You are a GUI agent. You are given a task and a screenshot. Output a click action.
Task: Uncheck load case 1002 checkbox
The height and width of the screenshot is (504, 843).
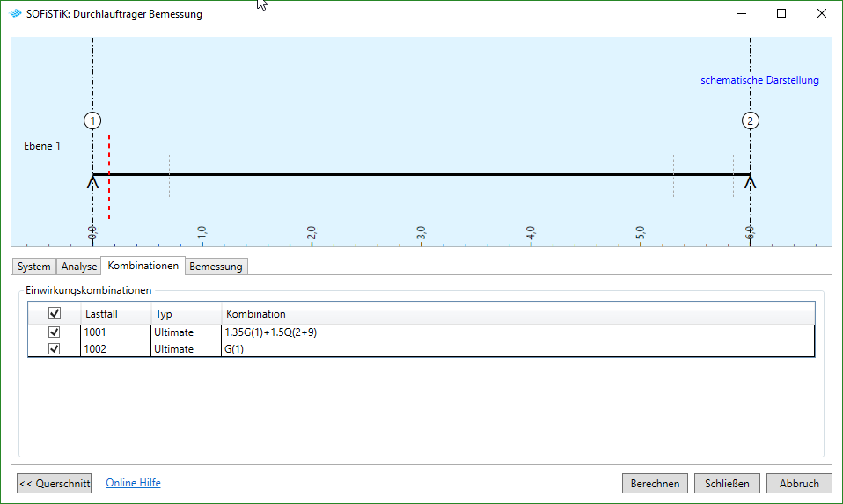click(55, 349)
